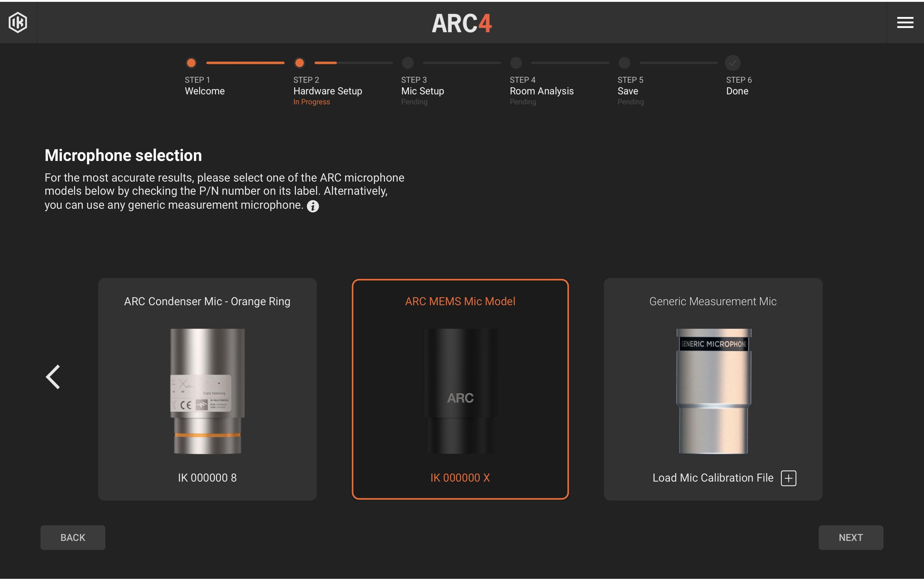Viewport: 924px width, 581px height.
Task: Click the Step 3 Mic Setup indicator dot
Action: (408, 63)
